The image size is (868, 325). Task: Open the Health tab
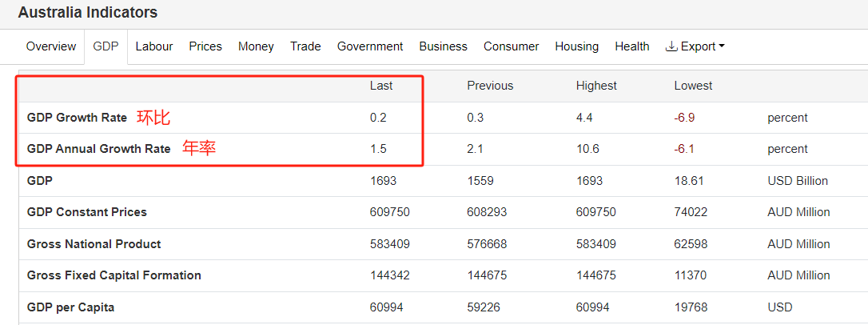[631, 46]
